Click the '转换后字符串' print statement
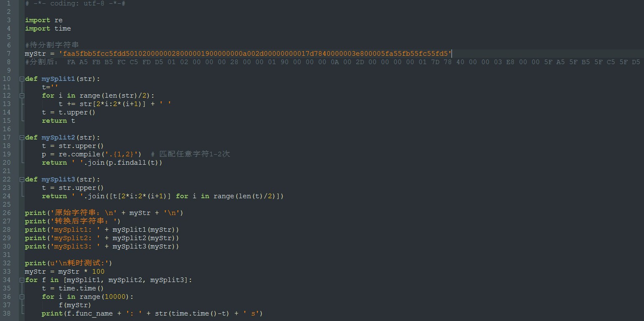Image resolution: width=644 pixels, height=321 pixels. tap(73, 221)
